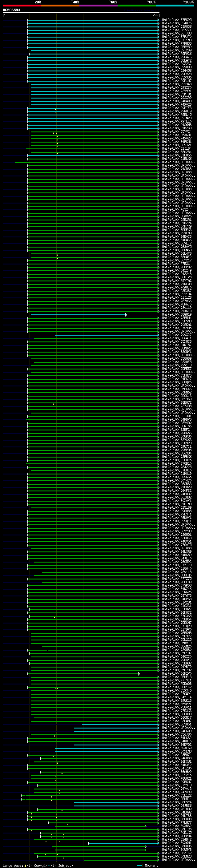Viewport: 197px width, 868px height.
Task: Select hit label UniRef100_P25387
Action: [x=177, y=291]
